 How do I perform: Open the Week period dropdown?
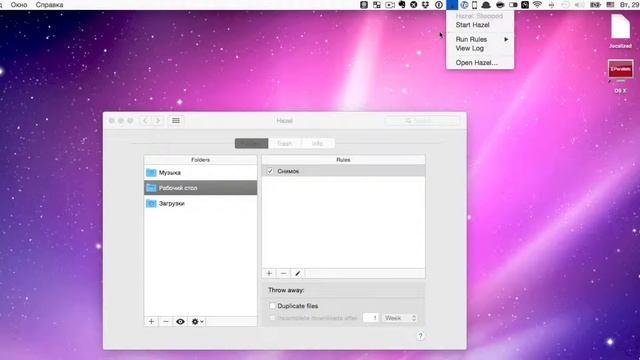click(x=400, y=318)
